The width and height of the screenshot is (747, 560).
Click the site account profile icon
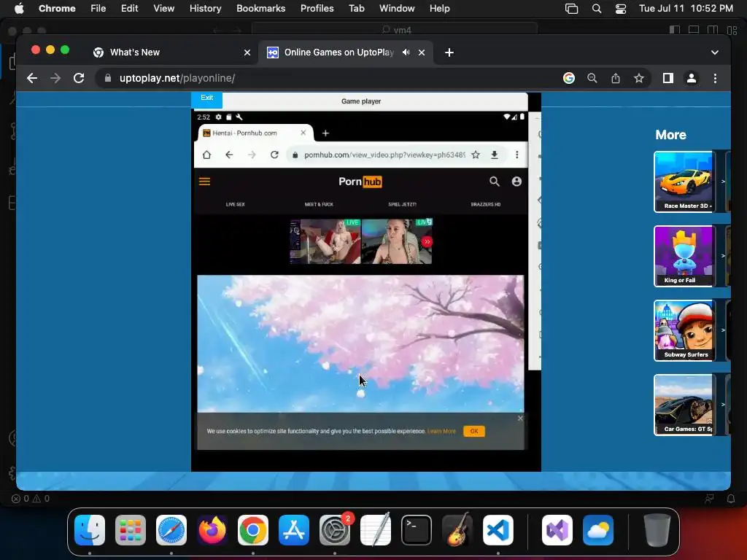pyautogui.click(x=516, y=182)
